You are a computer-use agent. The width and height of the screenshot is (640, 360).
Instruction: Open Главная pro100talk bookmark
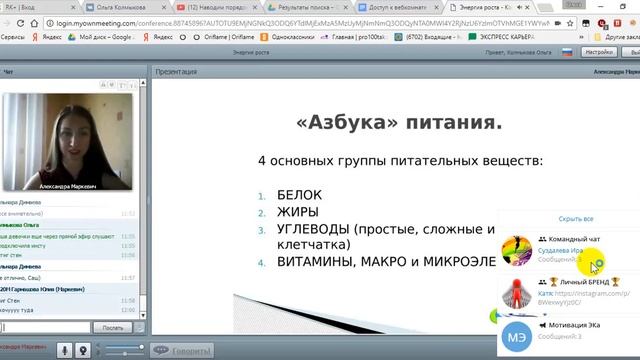point(353,37)
